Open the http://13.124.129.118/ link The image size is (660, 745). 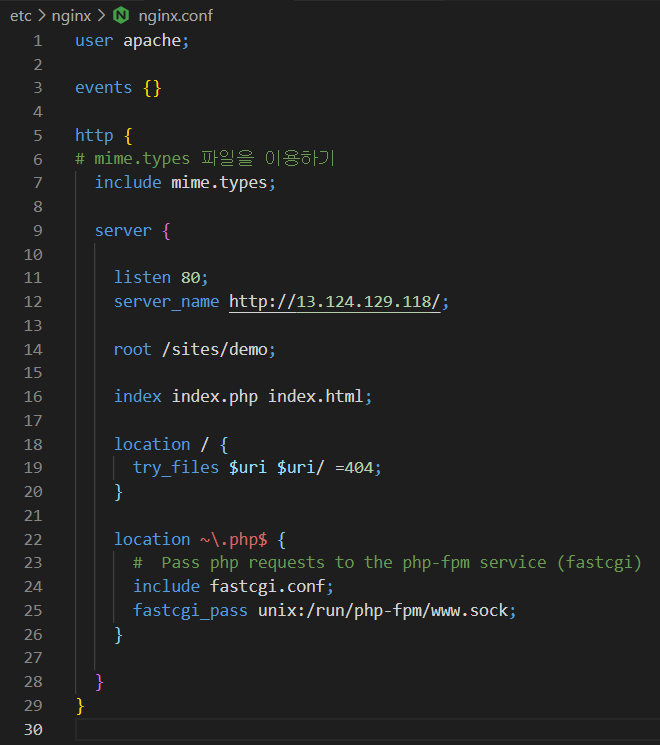335,302
